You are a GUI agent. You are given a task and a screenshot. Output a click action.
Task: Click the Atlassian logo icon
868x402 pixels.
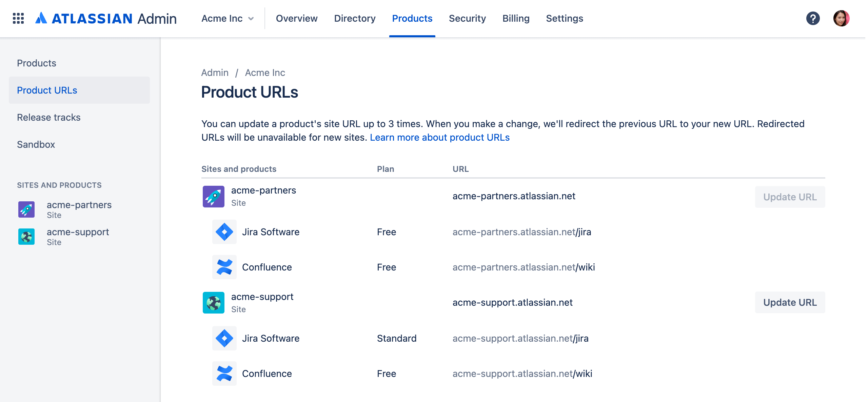click(x=41, y=18)
